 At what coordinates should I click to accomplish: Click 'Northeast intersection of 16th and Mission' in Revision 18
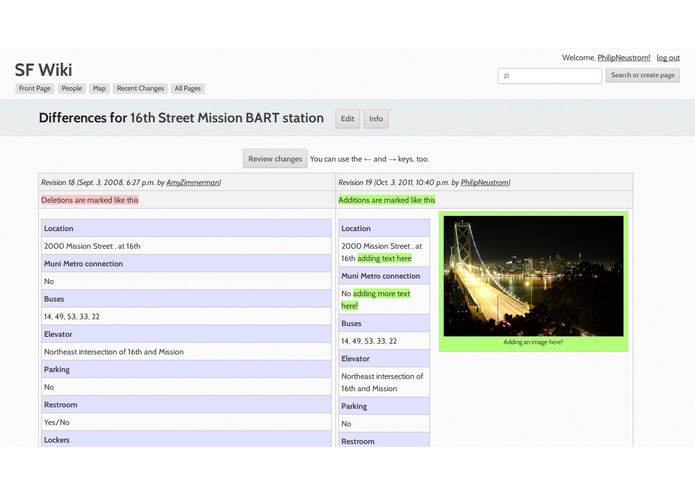click(114, 352)
